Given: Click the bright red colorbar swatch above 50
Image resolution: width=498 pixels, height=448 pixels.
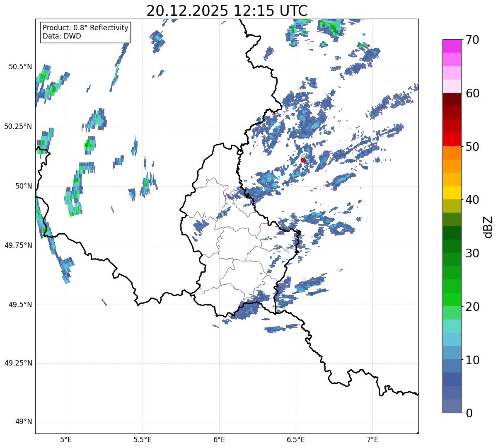Looking at the screenshot, I should tap(452, 139).
